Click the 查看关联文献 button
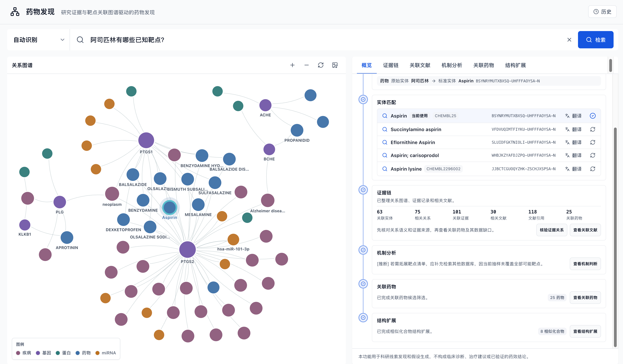The width and height of the screenshot is (623, 364). point(585,230)
